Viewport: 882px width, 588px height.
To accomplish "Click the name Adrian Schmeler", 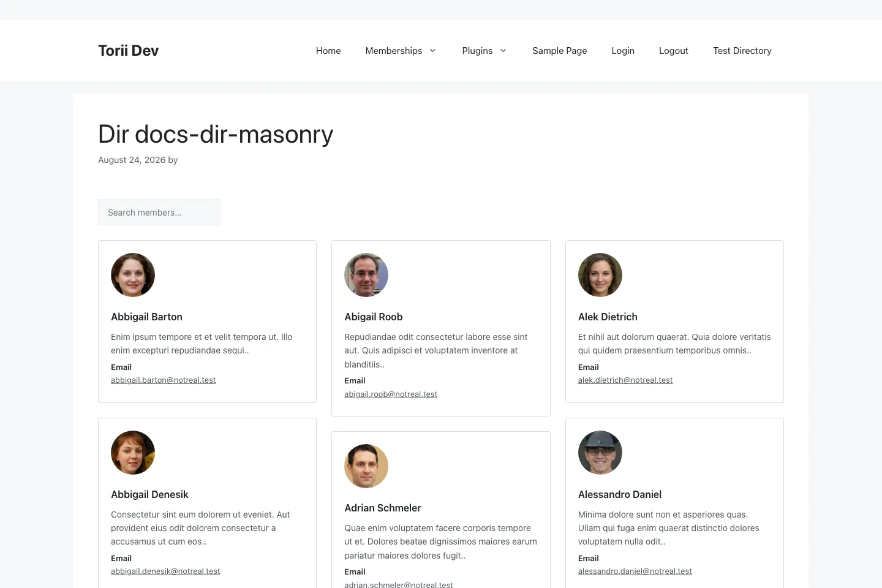I will pos(383,508).
